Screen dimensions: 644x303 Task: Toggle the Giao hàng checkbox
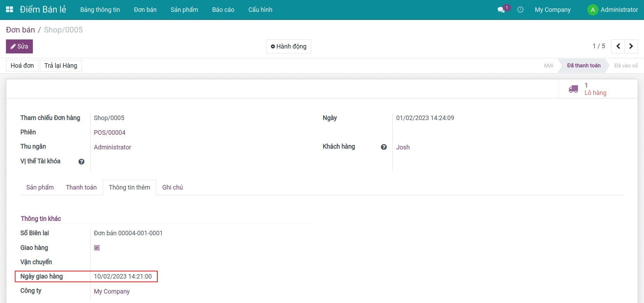coord(97,248)
